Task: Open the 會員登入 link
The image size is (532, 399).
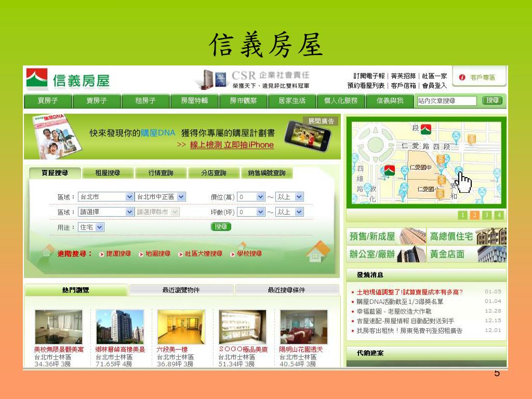Action: pos(435,86)
